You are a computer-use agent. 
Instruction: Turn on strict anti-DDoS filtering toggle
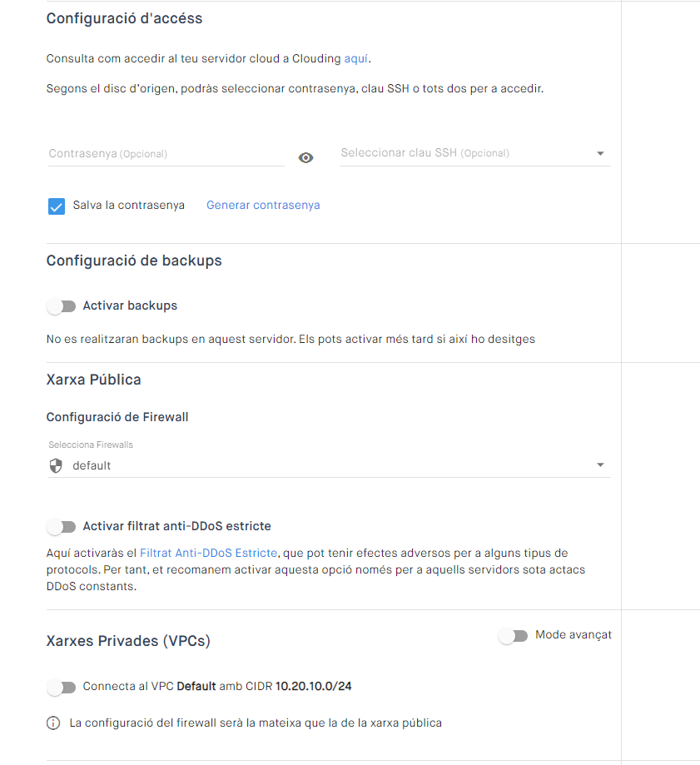click(x=62, y=527)
